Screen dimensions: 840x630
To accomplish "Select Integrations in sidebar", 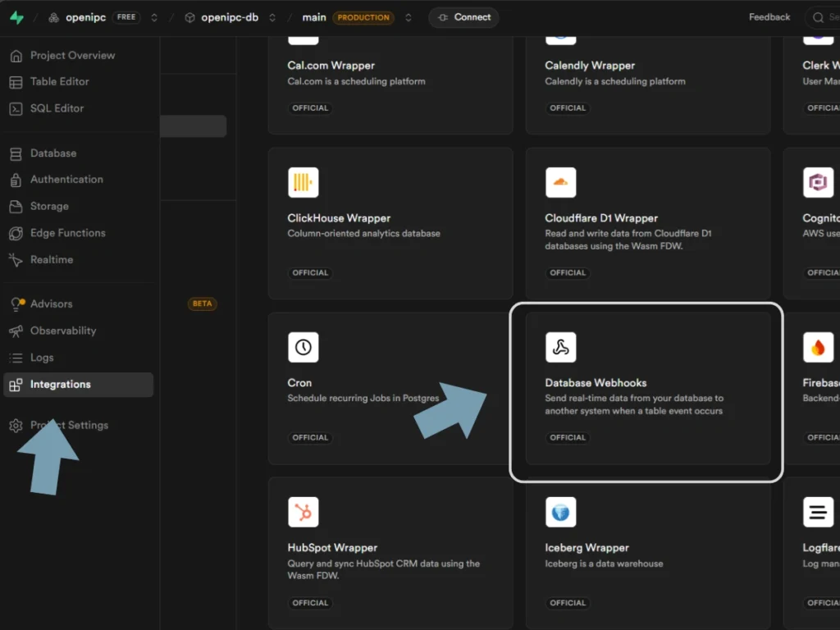I will click(78, 385).
